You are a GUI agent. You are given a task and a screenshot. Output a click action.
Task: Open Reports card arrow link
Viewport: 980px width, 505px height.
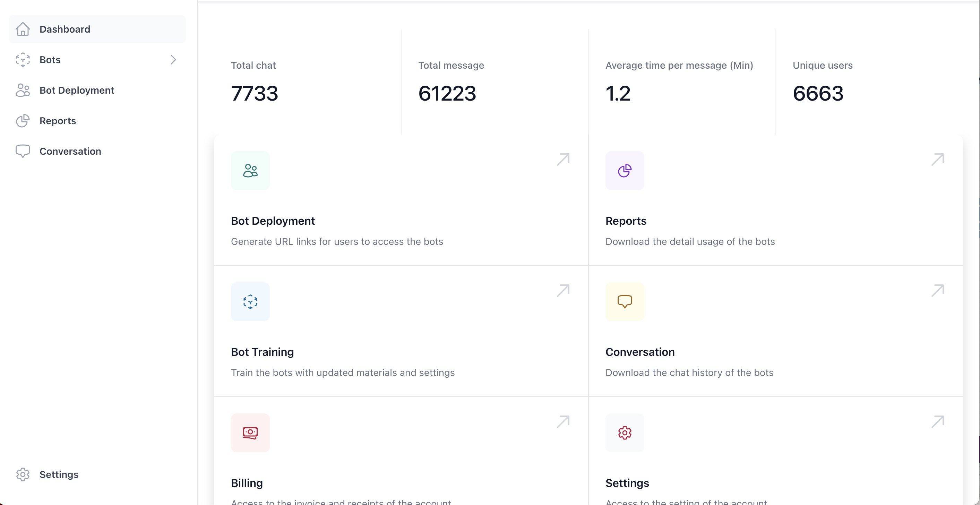(937, 160)
